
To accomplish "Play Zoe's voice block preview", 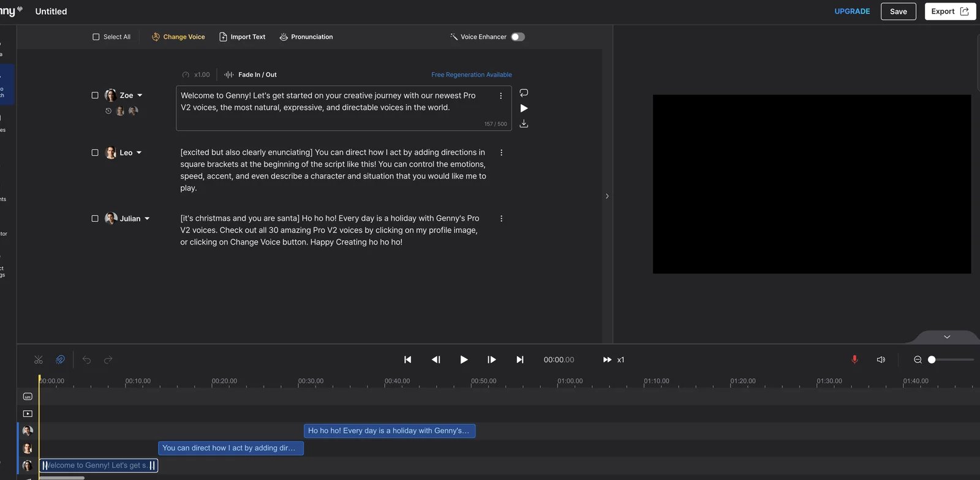I will click(524, 108).
